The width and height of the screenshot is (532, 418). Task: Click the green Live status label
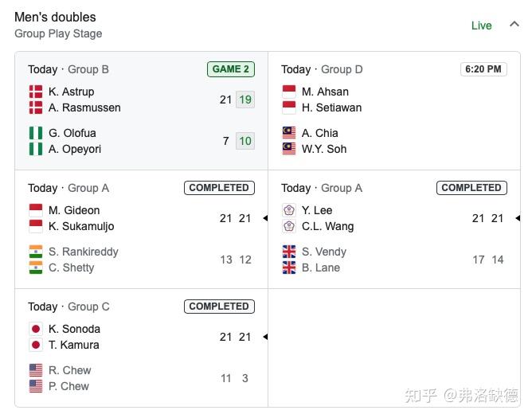pyautogui.click(x=481, y=25)
